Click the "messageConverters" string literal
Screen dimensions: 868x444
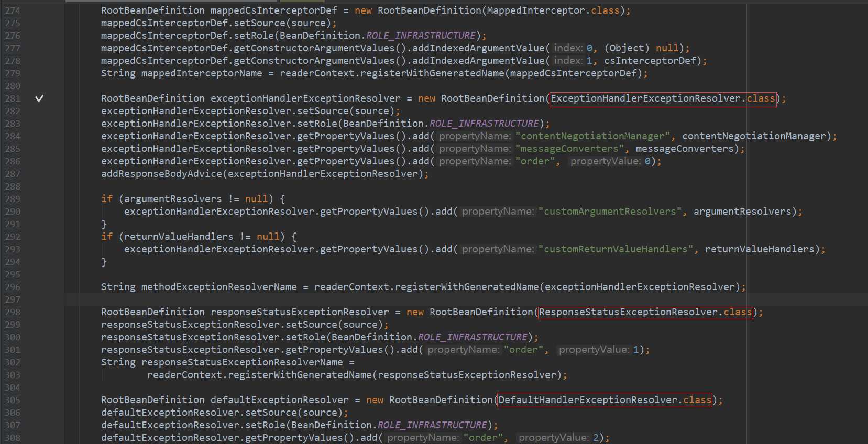(569, 149)
